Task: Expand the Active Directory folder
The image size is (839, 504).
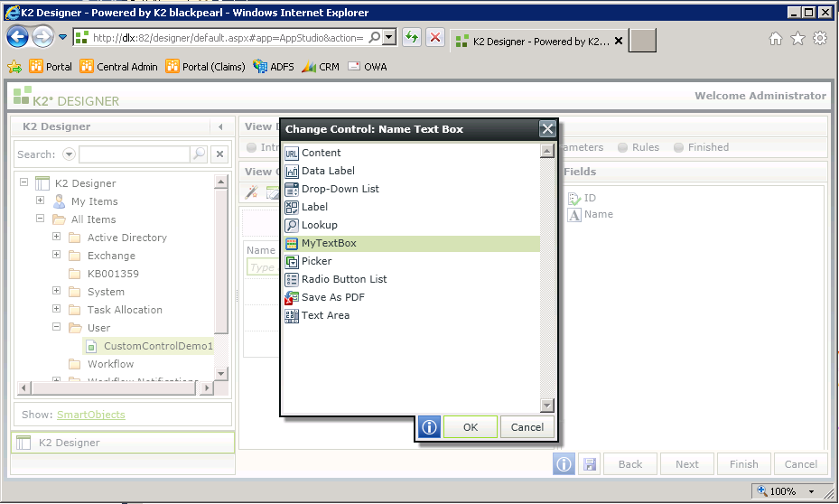Action: (56, 238)
